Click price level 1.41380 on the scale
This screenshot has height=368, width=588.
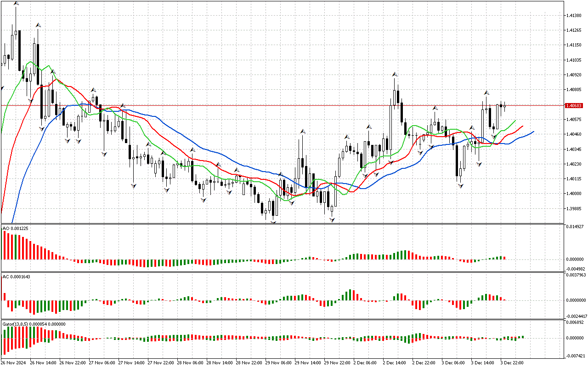pyautogui.click(x=574, y=15)
